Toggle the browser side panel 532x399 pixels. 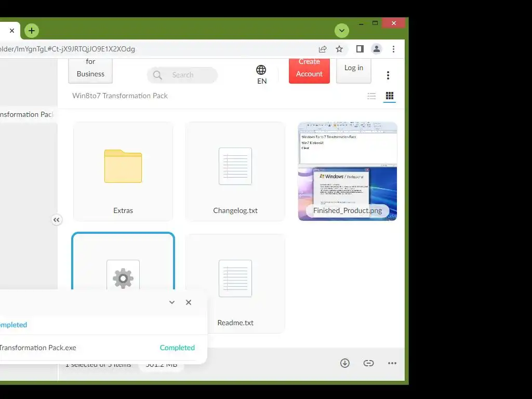[x=360, y=49]
